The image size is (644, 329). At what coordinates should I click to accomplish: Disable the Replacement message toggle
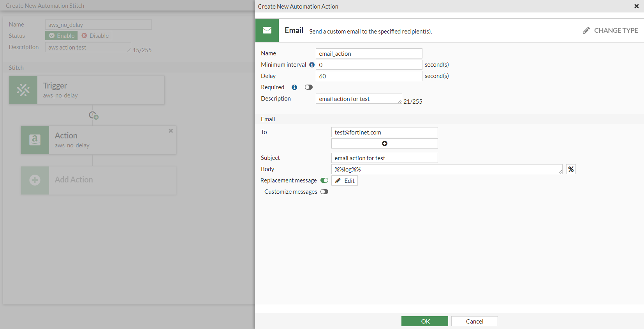(x=324, y=180)
